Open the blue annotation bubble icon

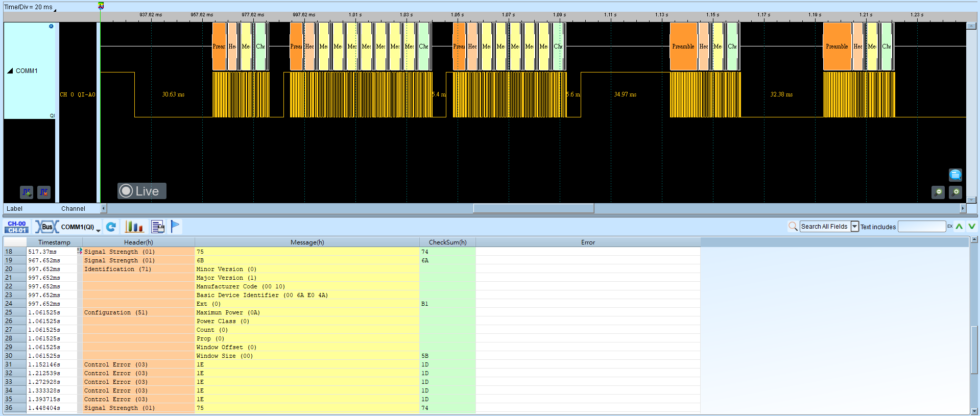(x=955, y=175)
